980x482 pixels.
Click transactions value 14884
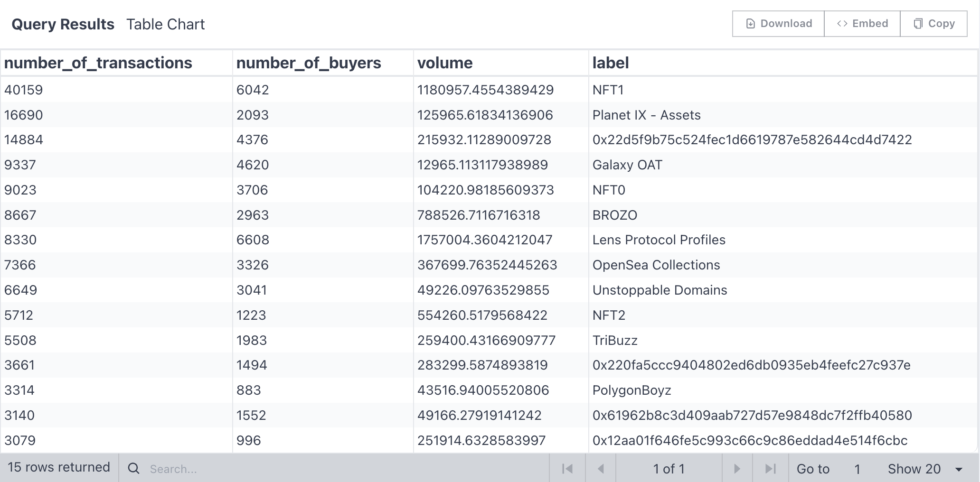23,139
